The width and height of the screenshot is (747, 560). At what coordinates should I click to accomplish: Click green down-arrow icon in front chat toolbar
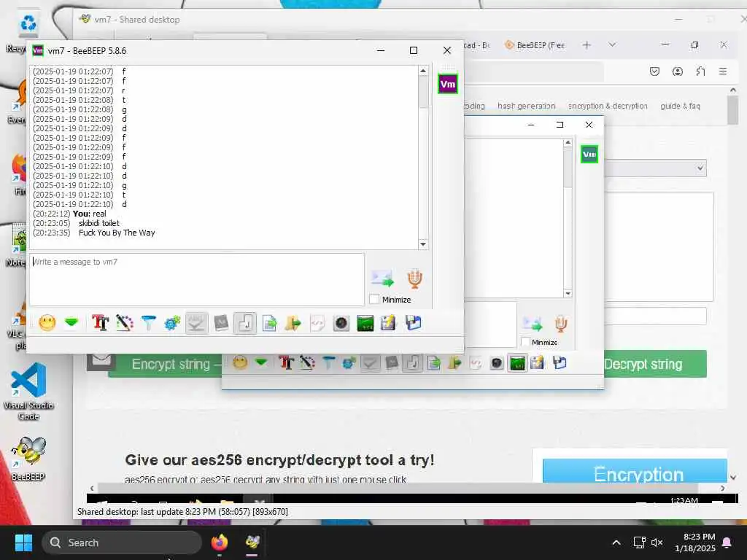(71, 323)
